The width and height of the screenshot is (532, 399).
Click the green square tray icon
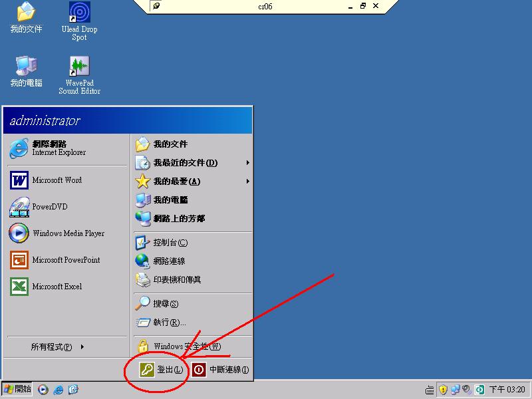click(x=479, y=390)
